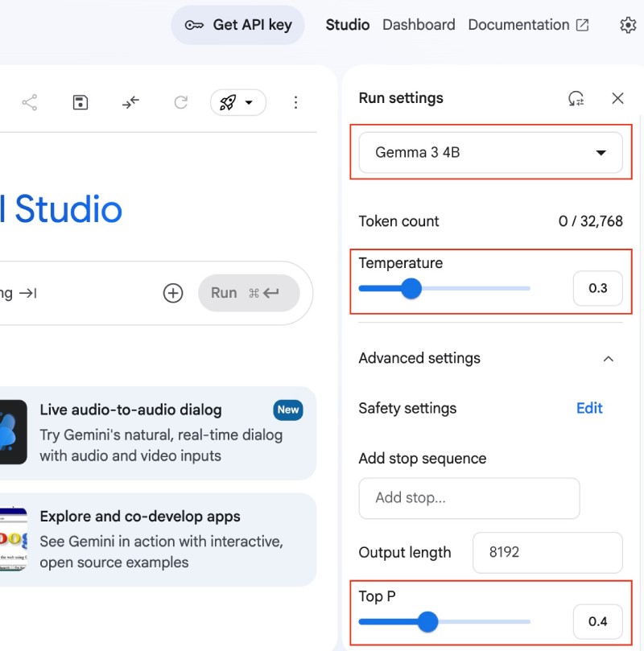
Task: Click the Get API key button
Action: 237,25
